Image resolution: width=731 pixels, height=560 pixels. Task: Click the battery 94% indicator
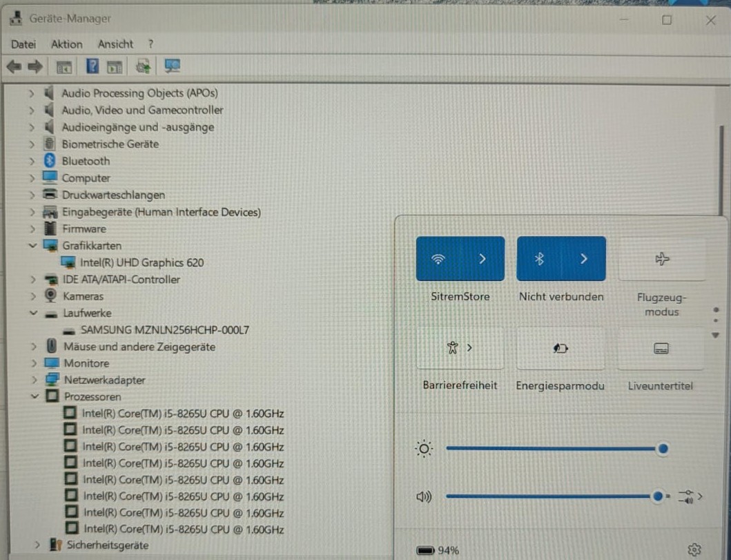click(438, 550)
